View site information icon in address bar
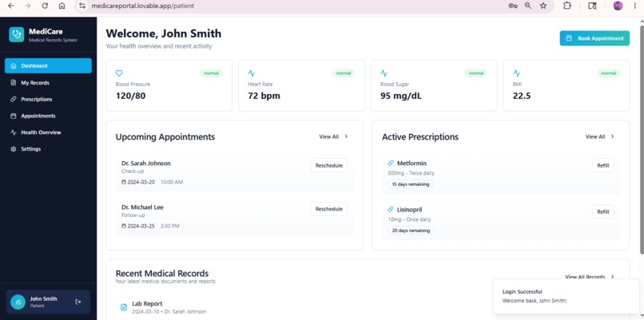 82,6
